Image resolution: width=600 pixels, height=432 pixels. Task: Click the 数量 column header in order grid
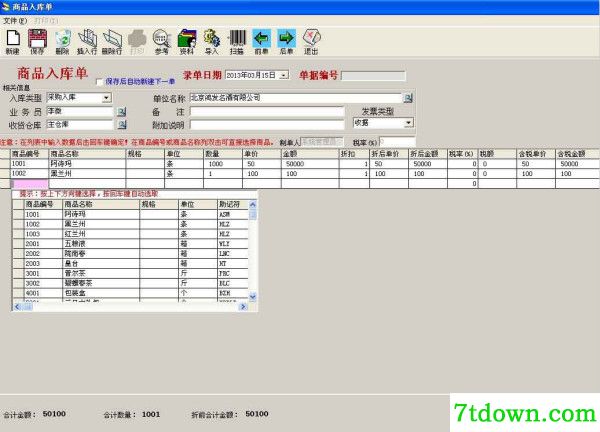(223, 154)
